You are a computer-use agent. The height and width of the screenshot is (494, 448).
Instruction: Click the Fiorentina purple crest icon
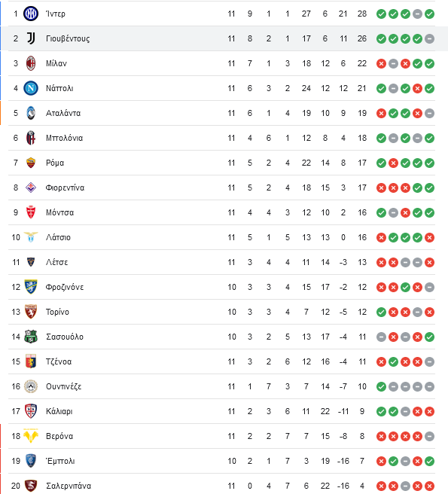click(31, 188)
